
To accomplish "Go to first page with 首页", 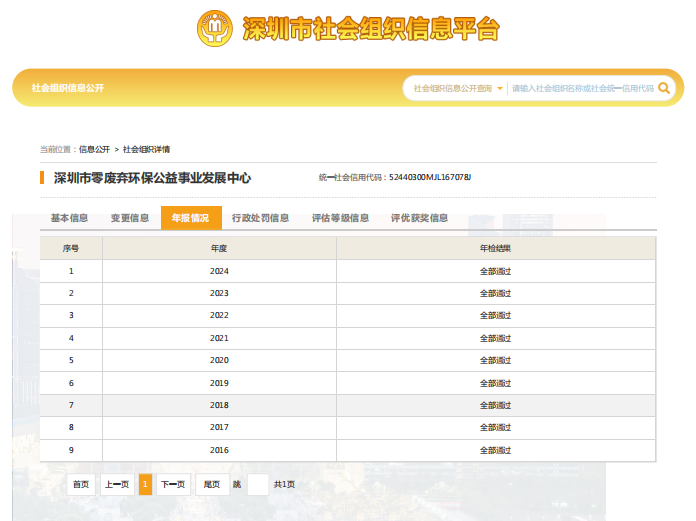I will tap(81, 485).
